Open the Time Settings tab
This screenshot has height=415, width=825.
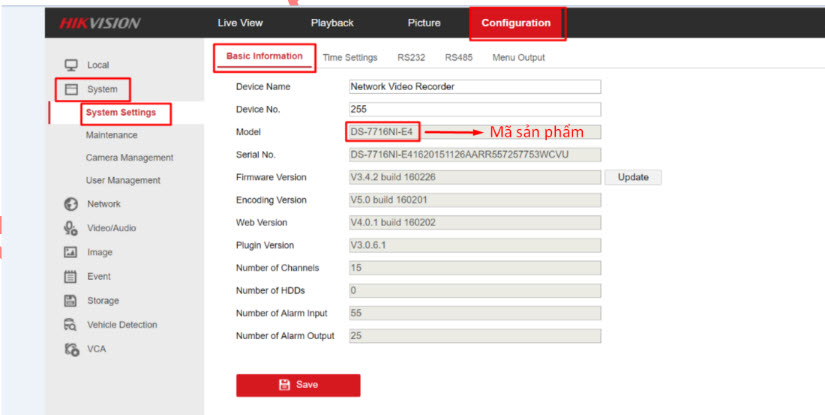(x=349, y=58)
